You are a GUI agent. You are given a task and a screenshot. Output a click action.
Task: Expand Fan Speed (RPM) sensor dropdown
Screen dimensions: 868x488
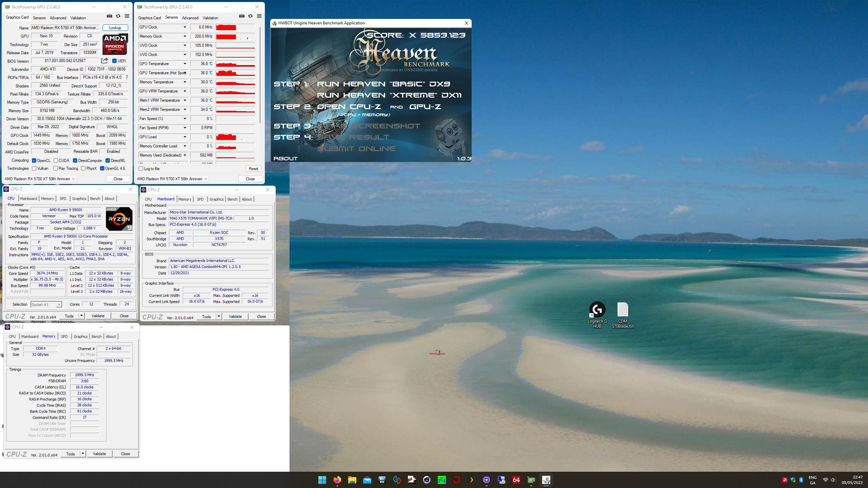click(185, 128)
